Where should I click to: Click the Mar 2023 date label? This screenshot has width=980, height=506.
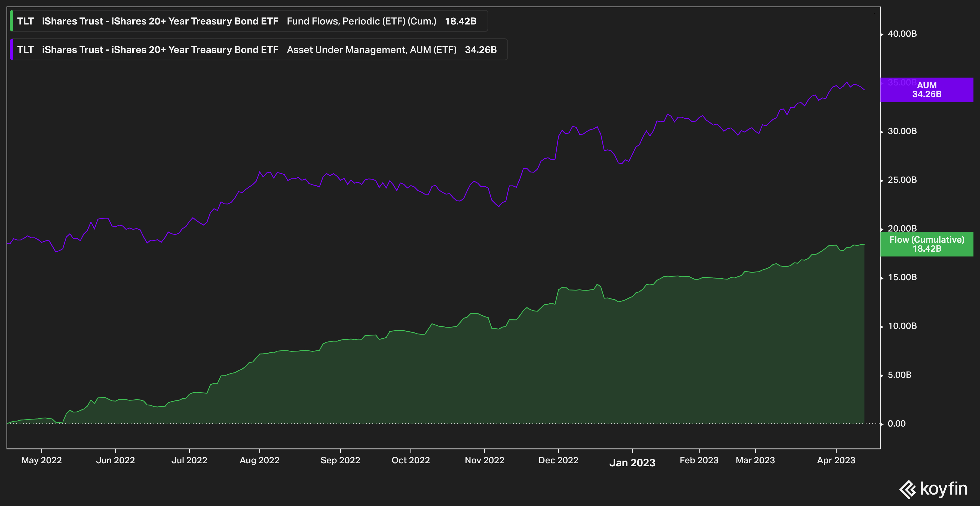point(755,460)
